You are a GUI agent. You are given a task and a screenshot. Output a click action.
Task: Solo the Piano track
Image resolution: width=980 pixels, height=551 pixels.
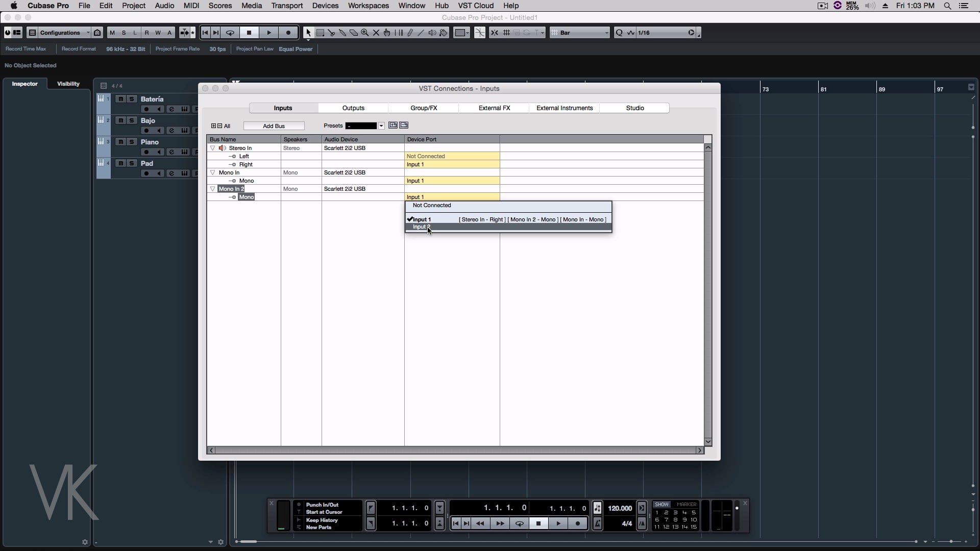tap(132, 142)
